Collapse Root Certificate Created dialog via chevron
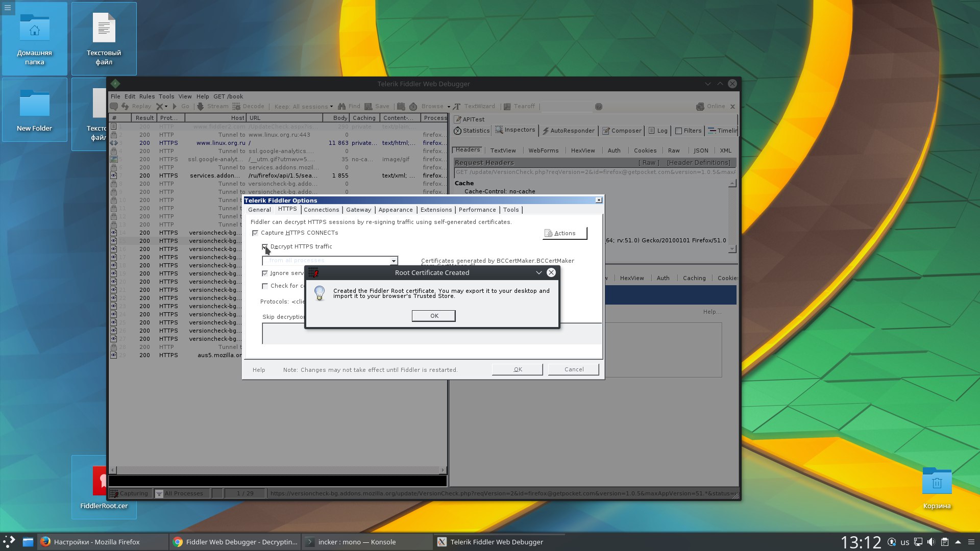The width and height of the screenshot is (980, 551). click(538, 273)
